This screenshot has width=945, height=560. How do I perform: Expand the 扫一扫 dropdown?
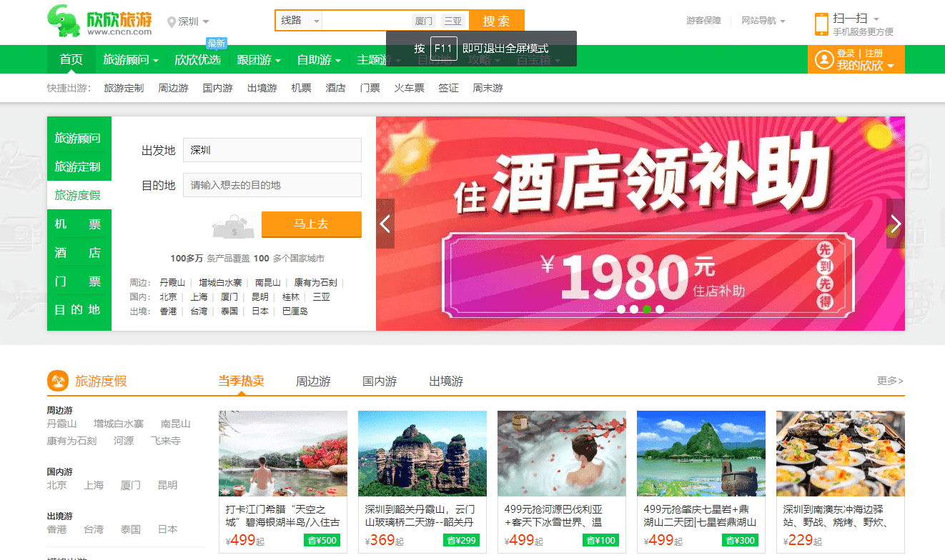[876, 19]
